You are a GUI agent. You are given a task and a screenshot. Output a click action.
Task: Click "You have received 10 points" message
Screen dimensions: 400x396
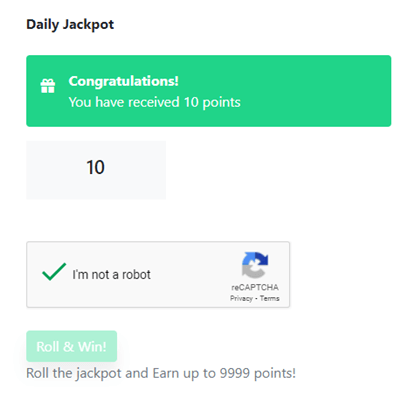point(154,102)
